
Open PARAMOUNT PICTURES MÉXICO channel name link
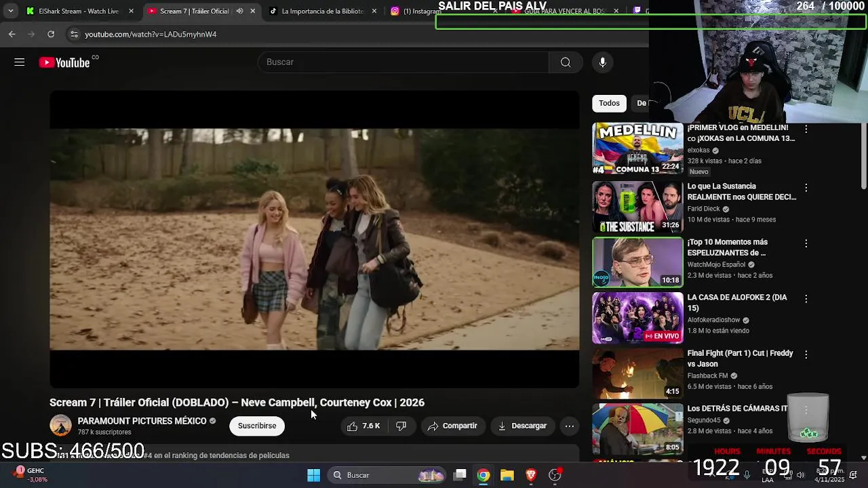click(142, 421)
